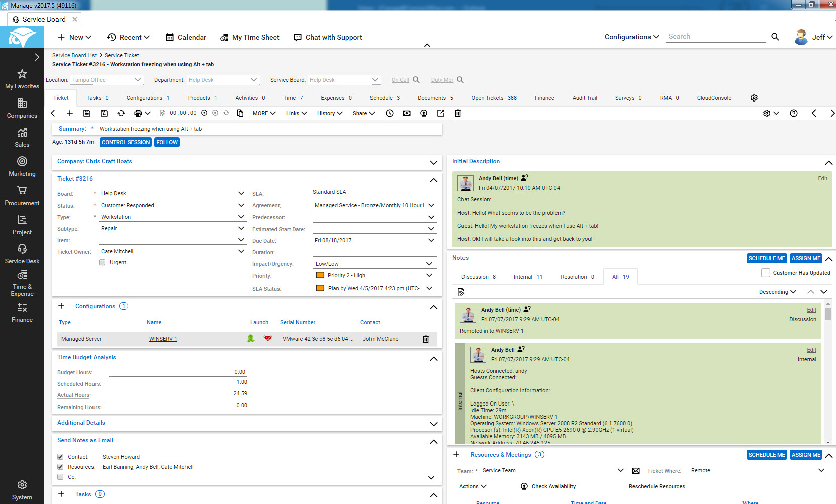Click the orange Priority 2 color swatch
This screenshot has width=836, height=504.
tap(320, 275)
